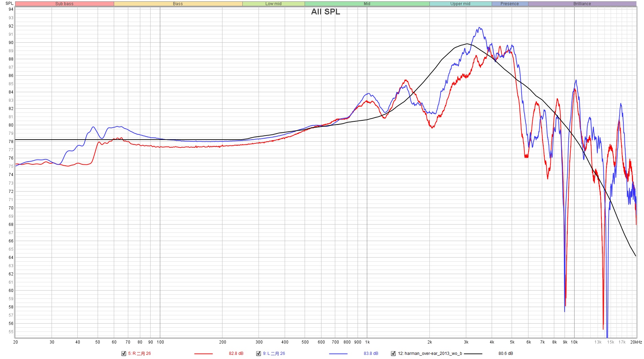Toggle the '5: R 二月 26' trace checkbox
This screenshot has height=359, width=644.
click(124, 353)
